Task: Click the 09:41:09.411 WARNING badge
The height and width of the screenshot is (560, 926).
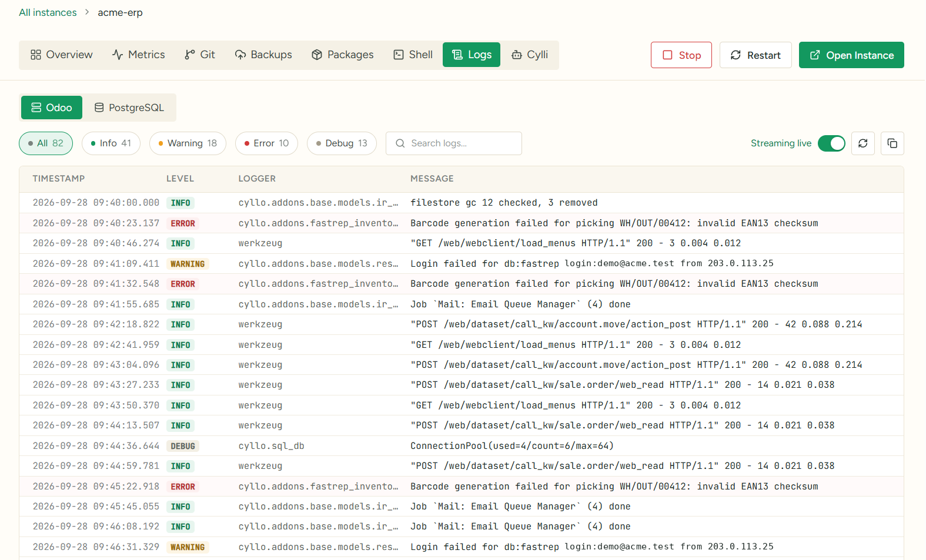Action: [188, 264]
